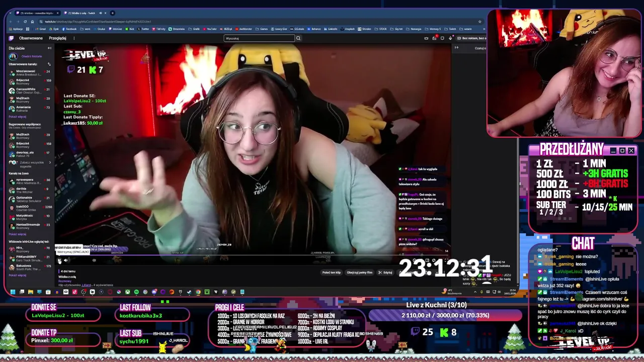Click Pokaż więcej under Obserwowane kanały

(18, 117)
